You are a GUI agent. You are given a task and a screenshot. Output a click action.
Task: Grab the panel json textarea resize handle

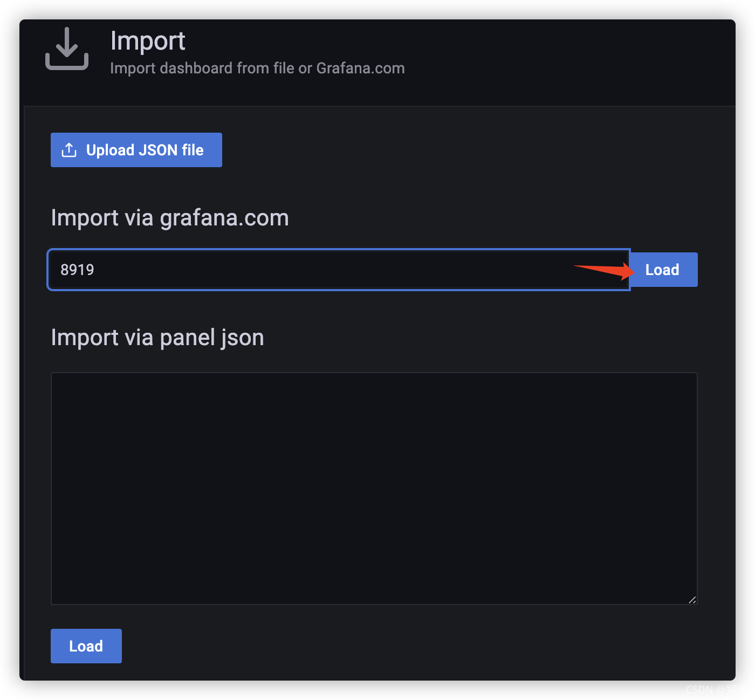(692, 599)
